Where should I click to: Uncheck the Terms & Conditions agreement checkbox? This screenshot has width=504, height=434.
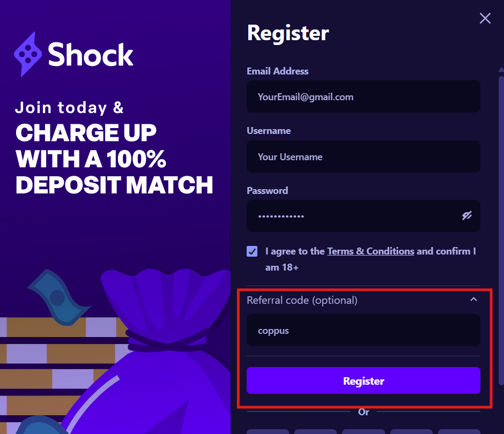pyautogui.click(x=252, y=251)
